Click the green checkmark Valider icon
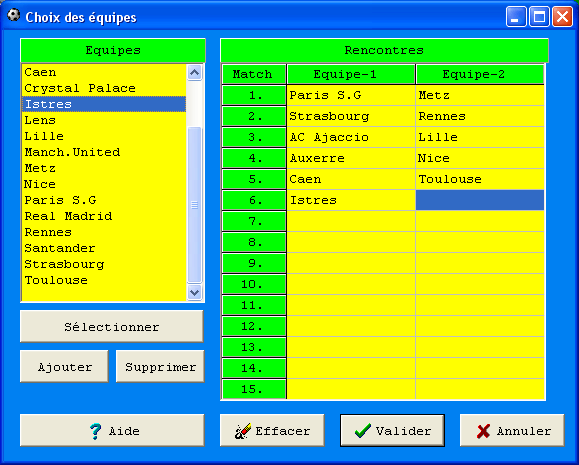579x465 pixels. 363,431
